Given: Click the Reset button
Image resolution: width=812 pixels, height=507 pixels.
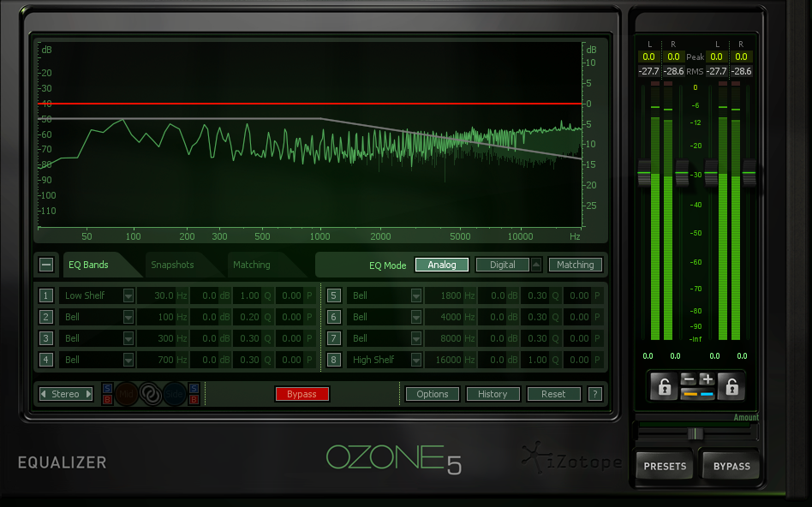Looking at the screenshot, I should [x=553, y=394].
